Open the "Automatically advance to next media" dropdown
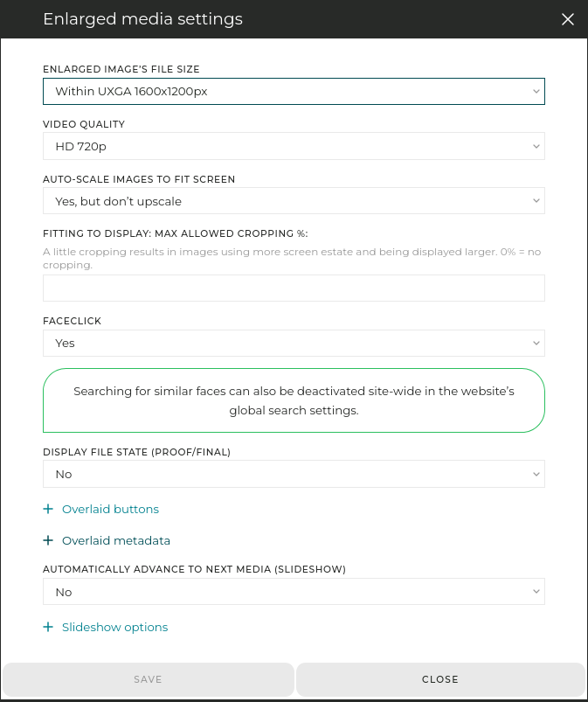 point(294,591)
